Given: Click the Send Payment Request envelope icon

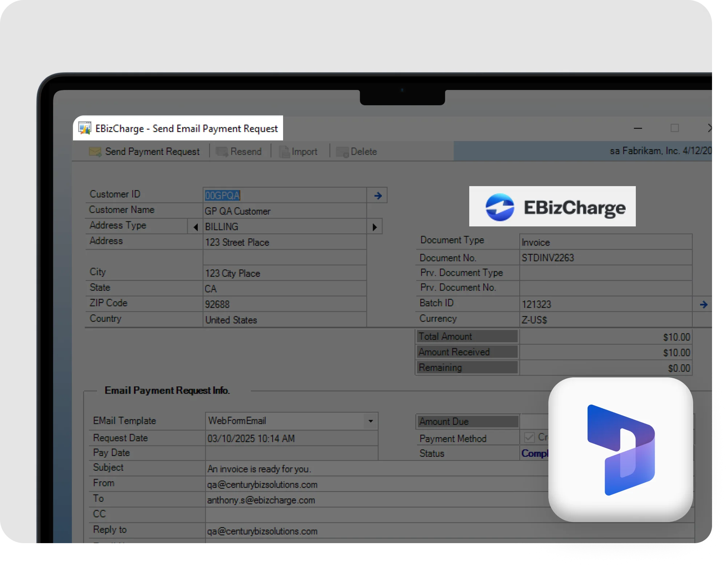Looking at the screenshot, I should 95,151.
